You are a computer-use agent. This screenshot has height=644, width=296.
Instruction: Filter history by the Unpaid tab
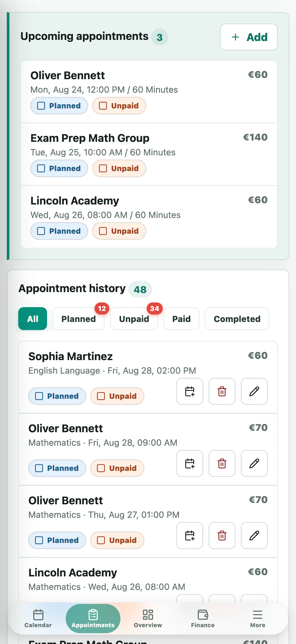pos(134,319)
